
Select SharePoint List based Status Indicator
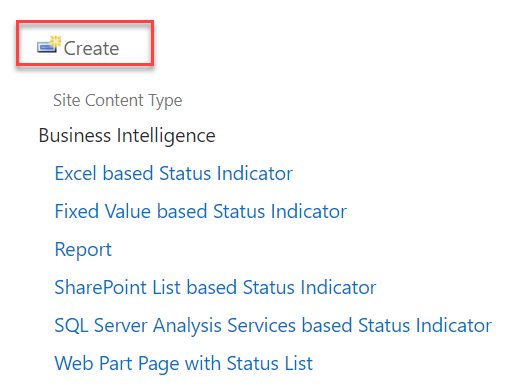pos(215,287)
